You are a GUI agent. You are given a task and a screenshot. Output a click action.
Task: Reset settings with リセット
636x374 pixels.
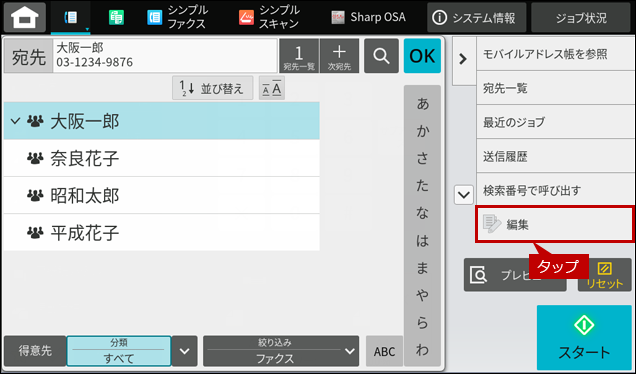pyautogui.click(x=604, y=275)
